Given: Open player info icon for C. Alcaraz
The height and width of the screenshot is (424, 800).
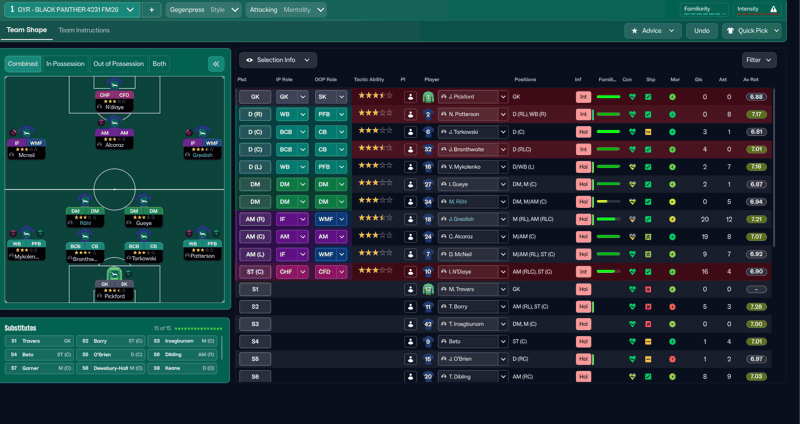Looking at the screenshot, I should (x=410, y=237).
